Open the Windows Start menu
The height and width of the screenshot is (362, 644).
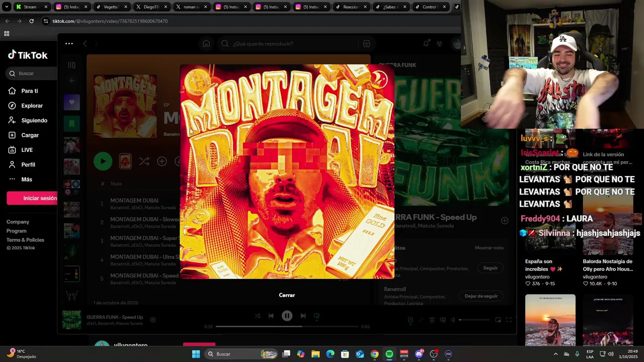(196, 354)
